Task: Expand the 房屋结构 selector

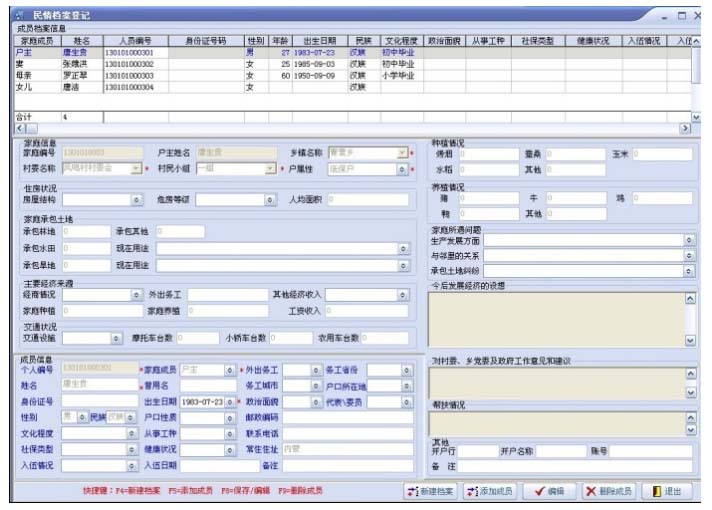Action: [136, 201]
